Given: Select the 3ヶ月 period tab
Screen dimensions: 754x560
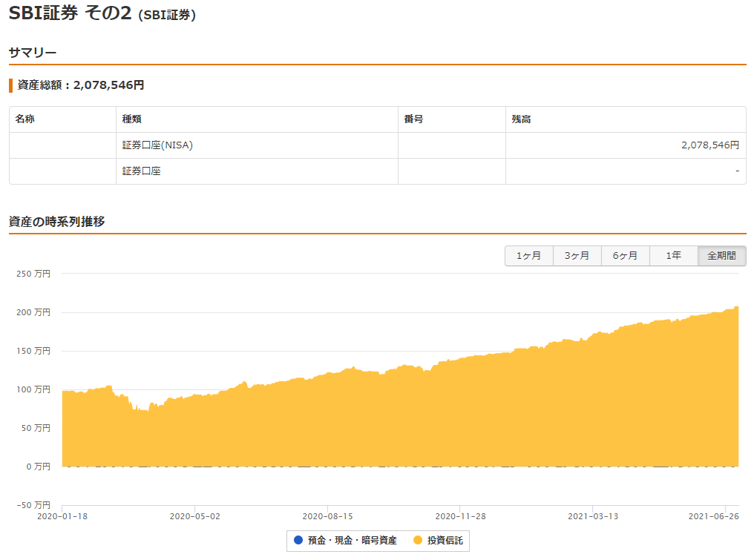Looking at the screenshot, I should tap(577, 256).
